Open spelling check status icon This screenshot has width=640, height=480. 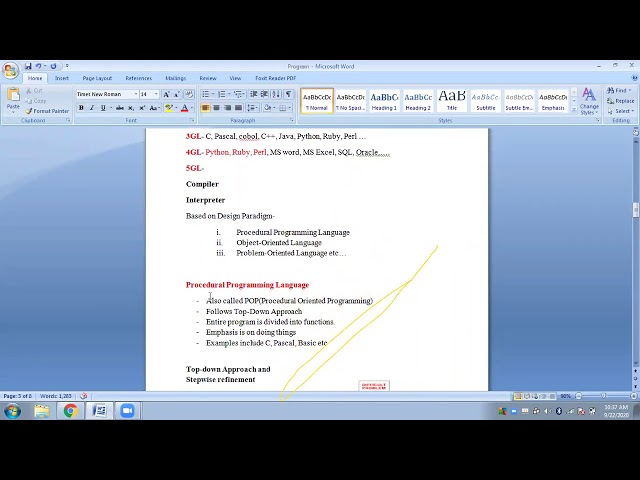(84, 396)
